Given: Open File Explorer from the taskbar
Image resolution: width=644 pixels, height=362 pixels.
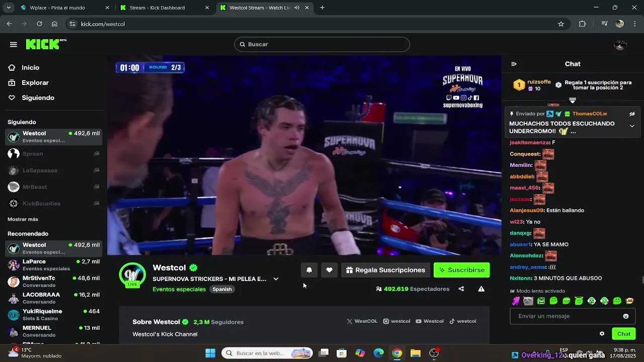Looking at the screenshot, I should point(416,353).
